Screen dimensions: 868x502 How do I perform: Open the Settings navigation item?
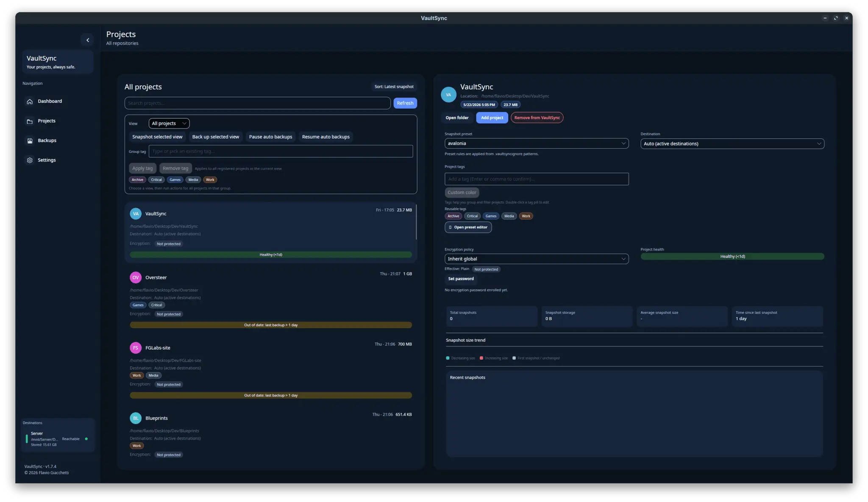[47, 160]
